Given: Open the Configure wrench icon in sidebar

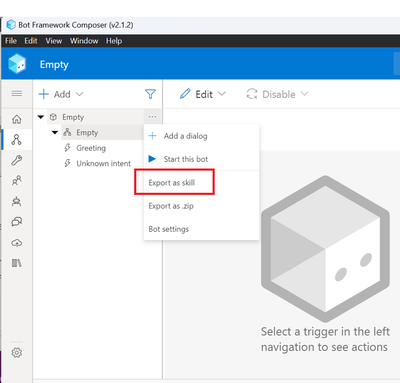Looking at the screenshot, I should [17, 160].
